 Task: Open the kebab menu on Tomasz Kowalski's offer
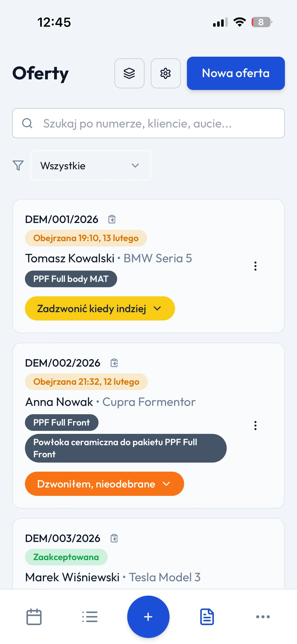tap(255, 266)
